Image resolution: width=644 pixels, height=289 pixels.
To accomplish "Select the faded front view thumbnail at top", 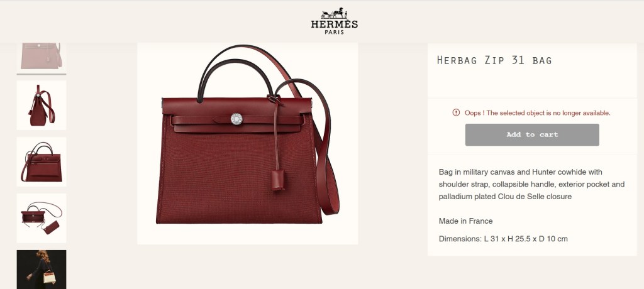I will pos(42,58).
